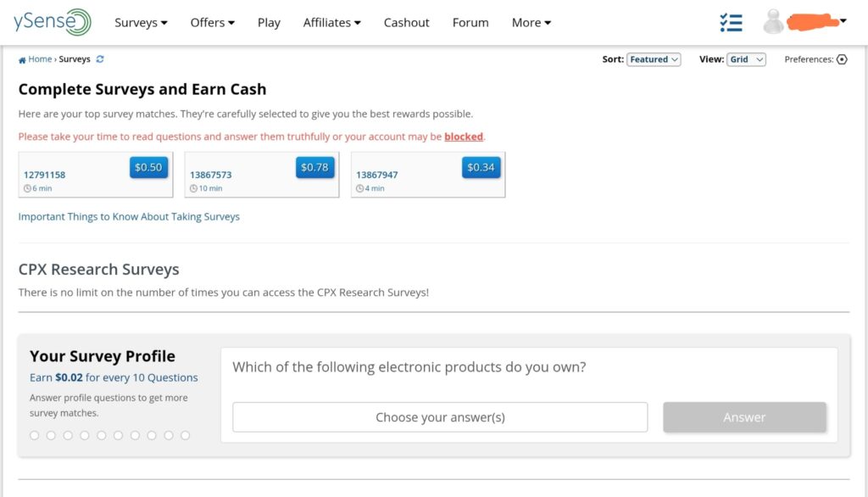This screenshot has height=497, width=868.
Task: Click the $0.50 survey reward badge
Action: tap(148, 167)
